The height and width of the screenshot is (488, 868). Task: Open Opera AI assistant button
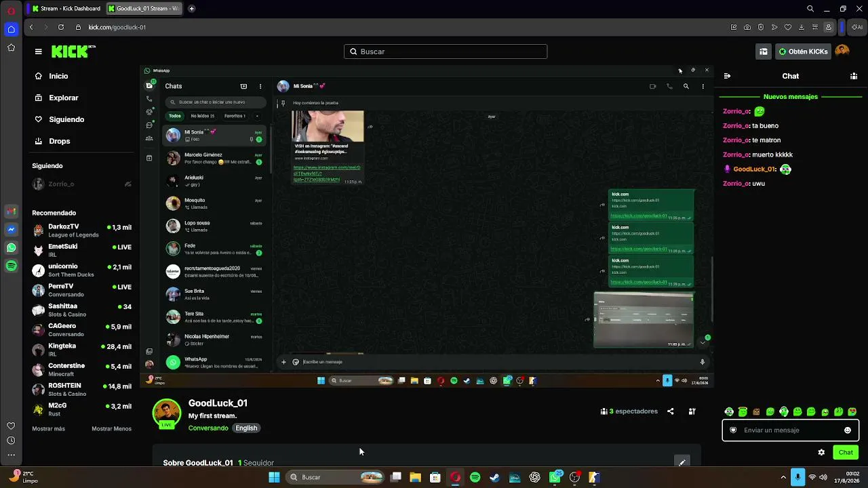[x=858, y=27]
